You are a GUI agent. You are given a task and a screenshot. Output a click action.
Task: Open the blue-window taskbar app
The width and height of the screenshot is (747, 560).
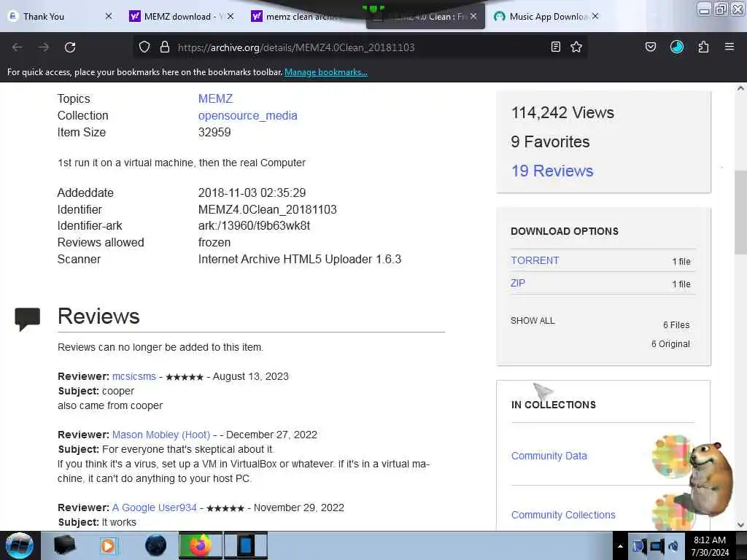[246, 545]
